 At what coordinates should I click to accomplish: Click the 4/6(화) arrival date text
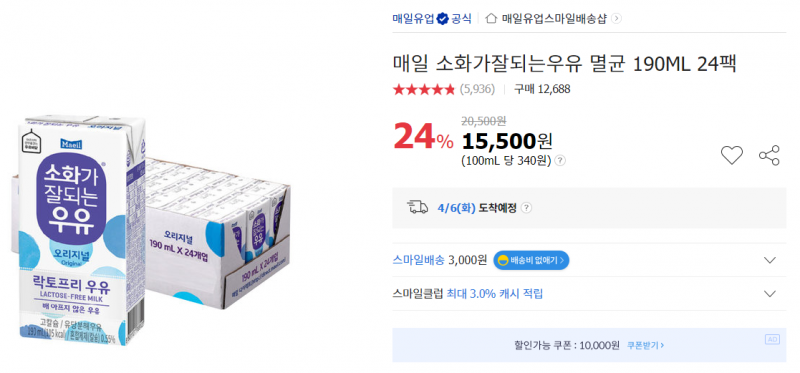click(x=457, y=208)
